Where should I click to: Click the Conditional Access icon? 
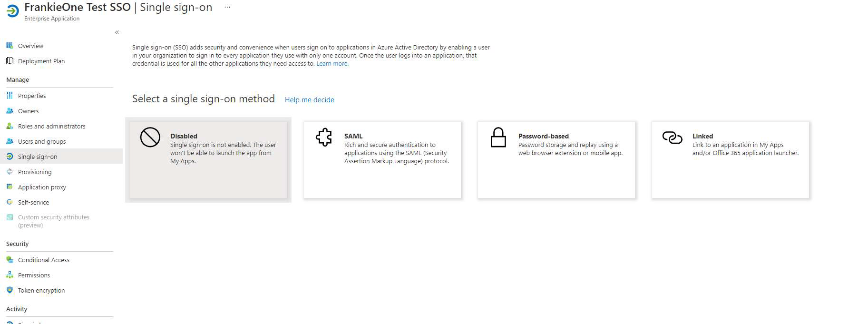pyautogui.click(x=10, y=260)
